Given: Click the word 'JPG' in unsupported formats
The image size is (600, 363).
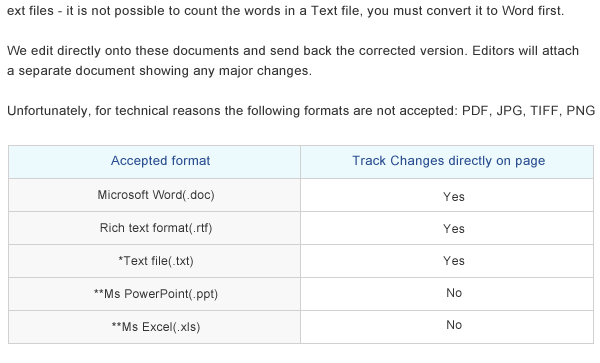Looking at the screenshot, I should [x=509, y=111].
